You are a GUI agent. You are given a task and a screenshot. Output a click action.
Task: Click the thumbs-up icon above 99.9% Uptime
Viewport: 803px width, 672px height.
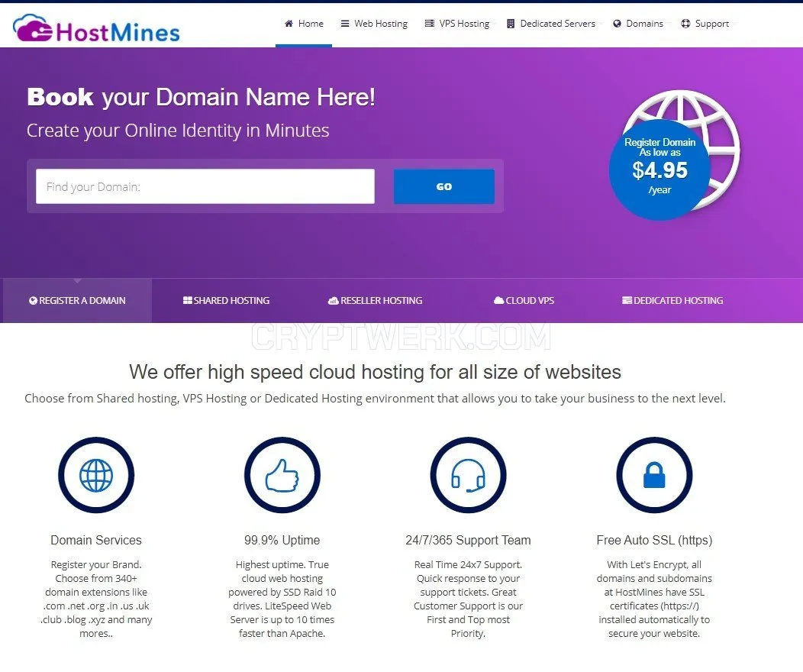click(x=282, y=475)
